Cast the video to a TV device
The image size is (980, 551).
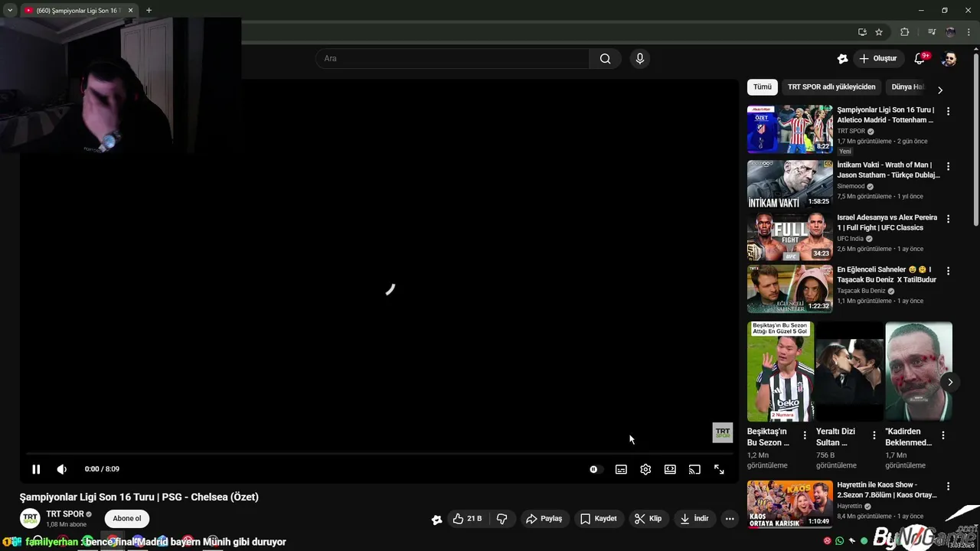coord(694,469)
